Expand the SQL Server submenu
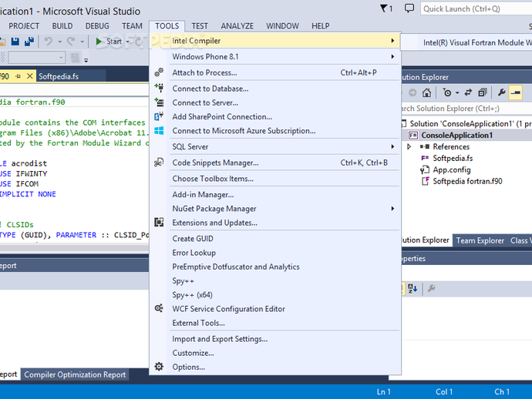 (274, 147)
